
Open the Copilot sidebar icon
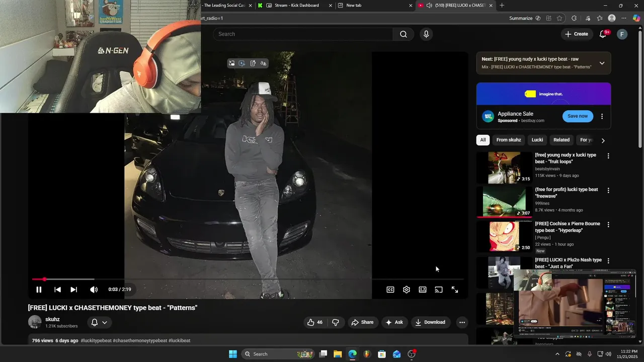click(x=636, y=18)
